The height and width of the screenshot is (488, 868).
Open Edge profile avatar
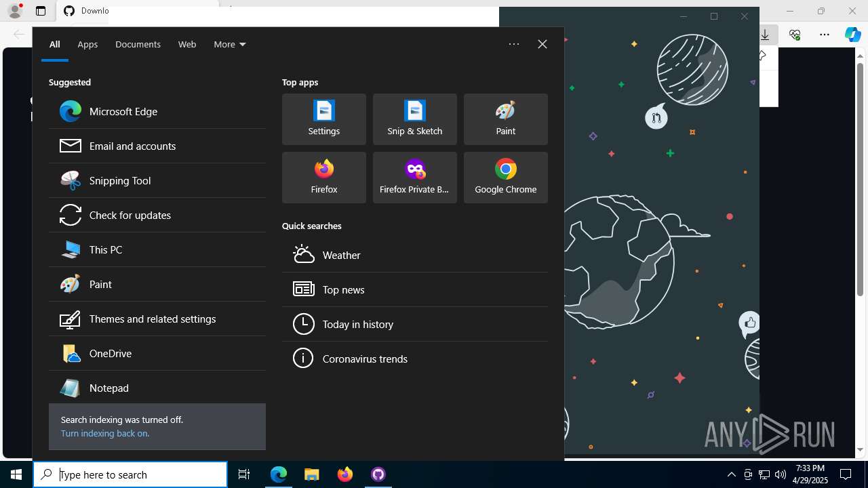[x=15, y=11]
